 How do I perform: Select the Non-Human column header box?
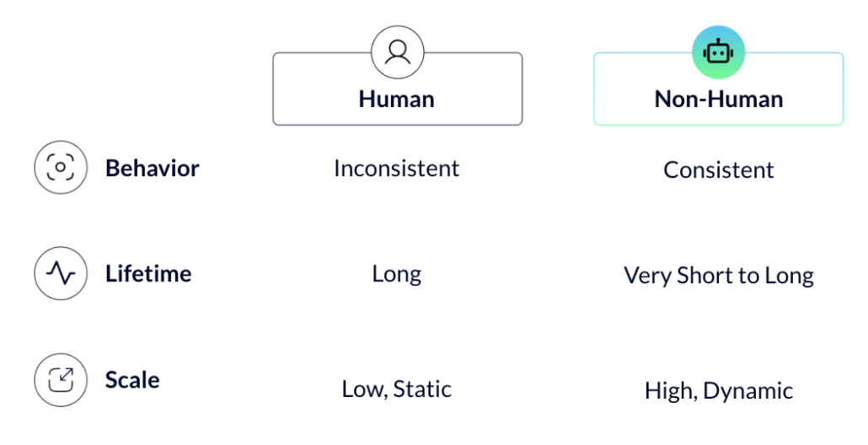click(718, 88)
